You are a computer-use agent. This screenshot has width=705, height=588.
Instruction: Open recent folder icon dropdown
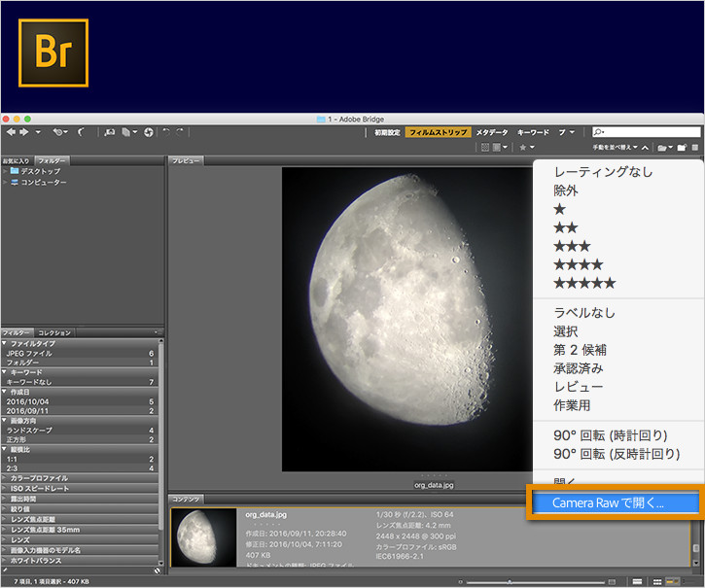(x=665, y=148)
